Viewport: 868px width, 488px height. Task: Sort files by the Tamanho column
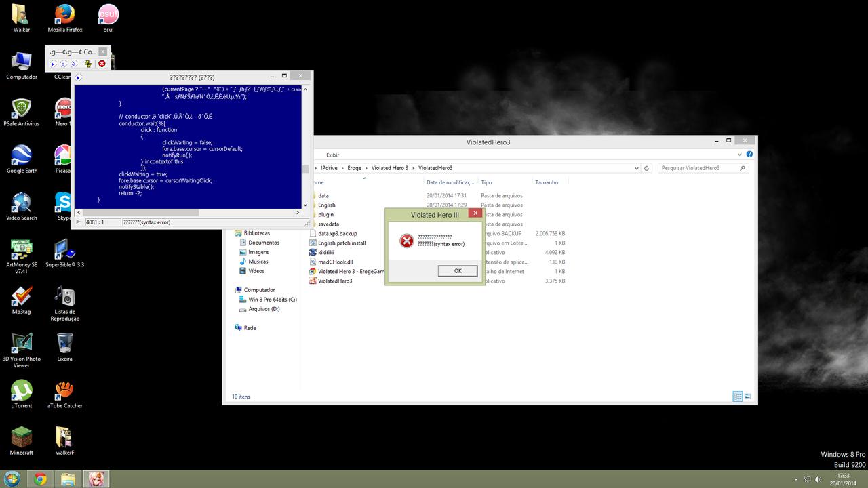tap(547, 182)
